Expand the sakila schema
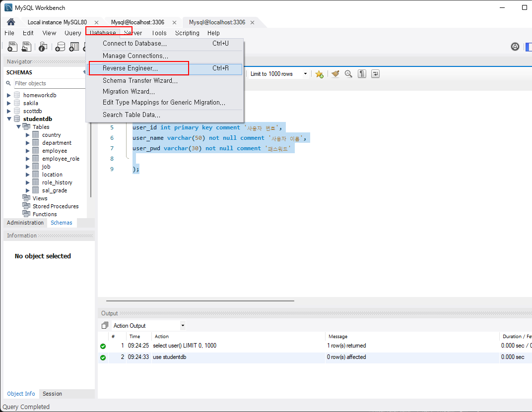 (9, 103)
